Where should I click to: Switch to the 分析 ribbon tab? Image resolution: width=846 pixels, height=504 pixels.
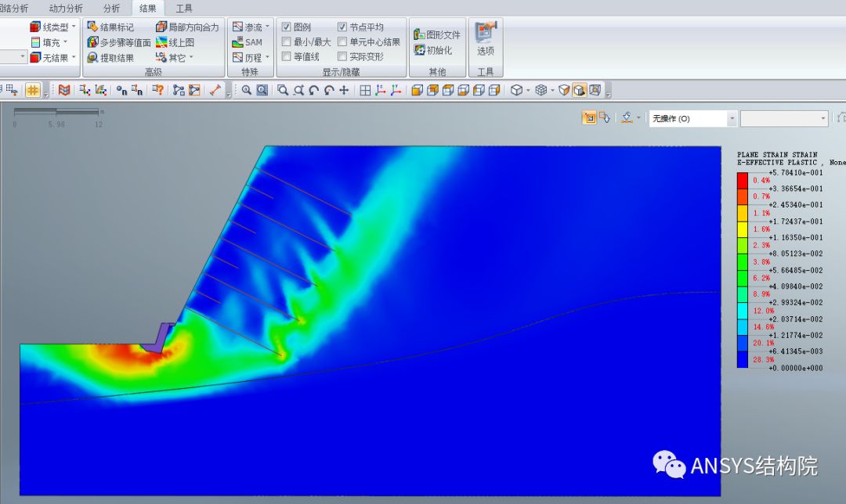click(x=112, y=8)
